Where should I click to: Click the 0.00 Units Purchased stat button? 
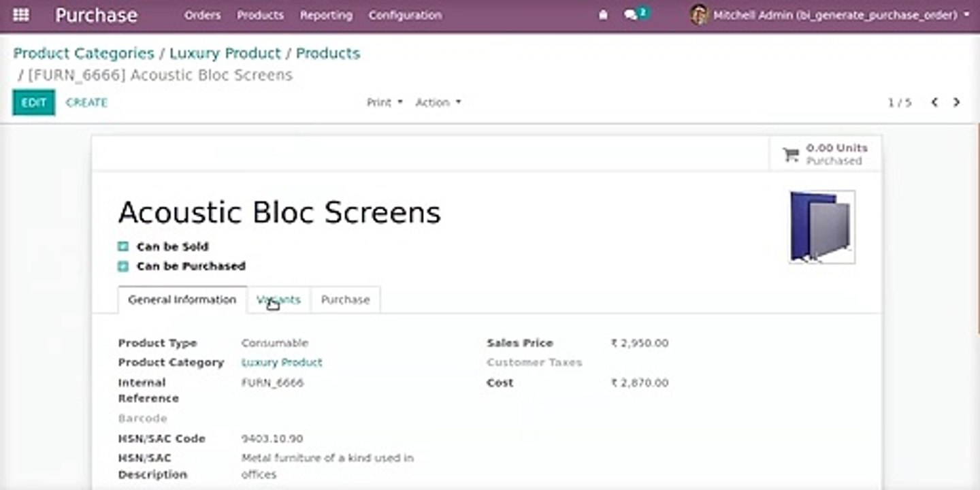point(826,154)
